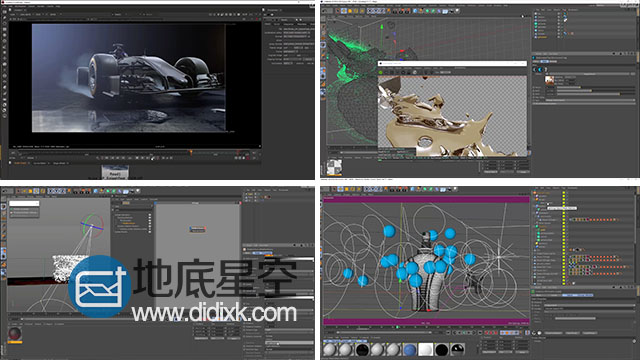Click the green render button in the Picture Viewer
This screenshot has width=640, height=360.
(x=381, y=72)
